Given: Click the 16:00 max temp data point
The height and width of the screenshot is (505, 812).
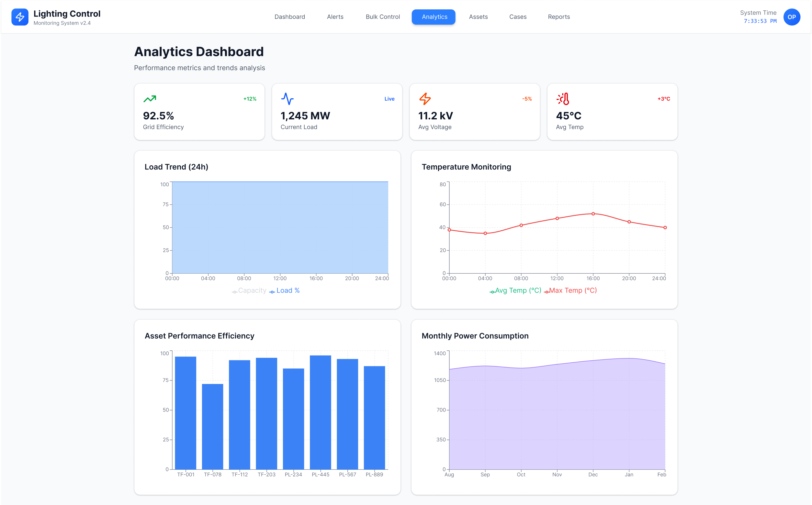Looking at the screenshot, I should (593, 214).
